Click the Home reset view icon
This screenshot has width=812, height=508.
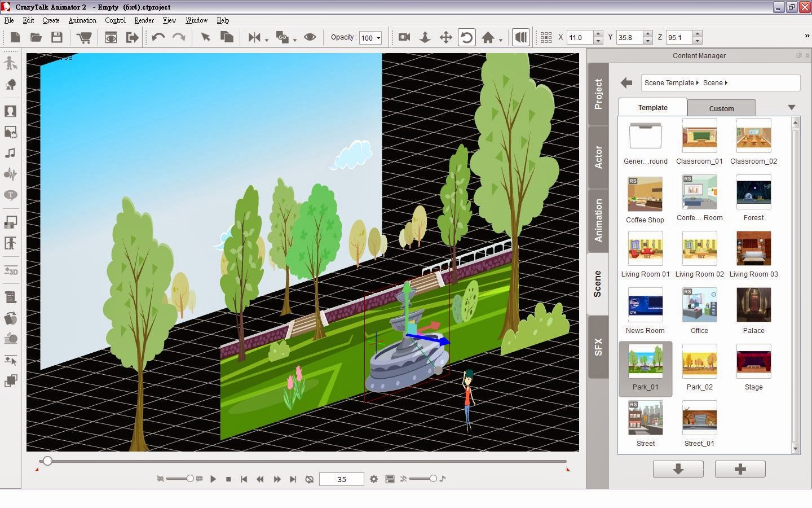488,37
